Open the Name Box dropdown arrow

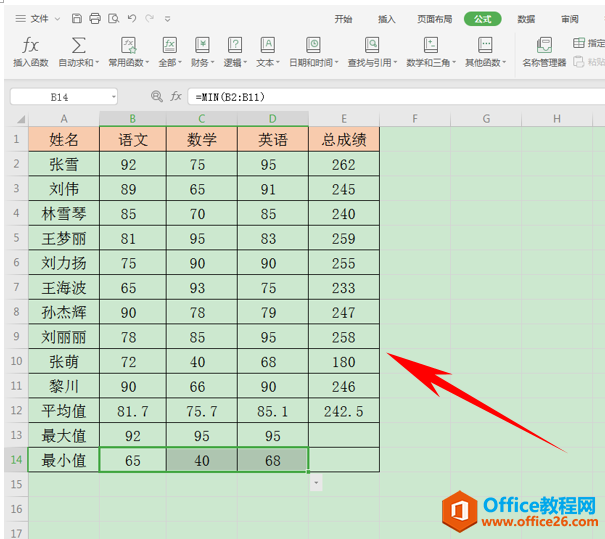(114, 97)
